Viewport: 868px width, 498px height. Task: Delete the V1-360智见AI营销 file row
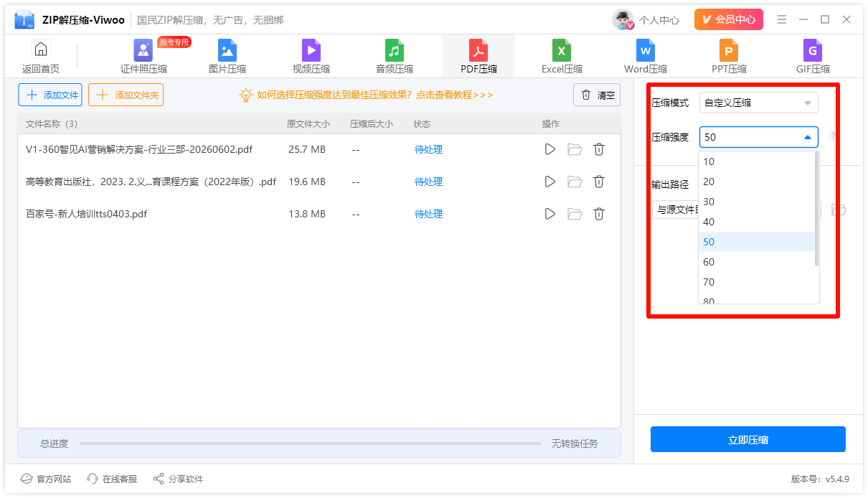[599, 149]
